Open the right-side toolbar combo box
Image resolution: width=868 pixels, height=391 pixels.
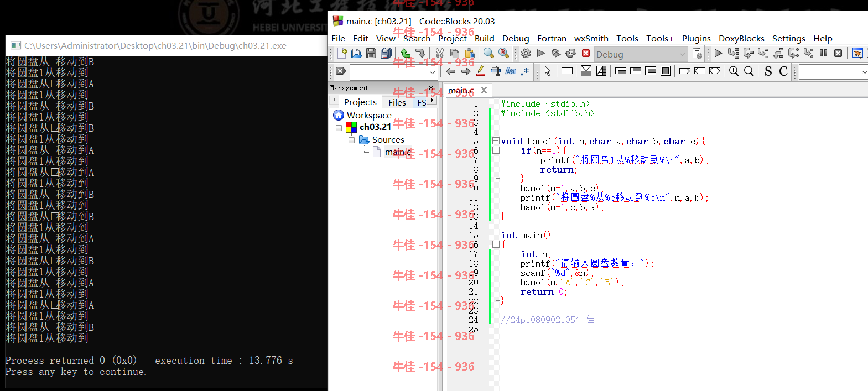point(833,72)
